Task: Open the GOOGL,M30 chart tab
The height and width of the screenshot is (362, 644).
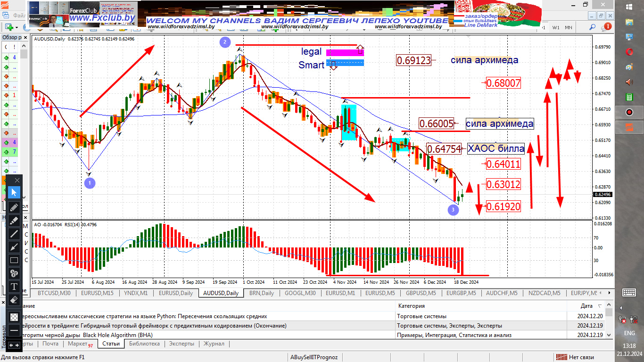Action: coord(300,293)
